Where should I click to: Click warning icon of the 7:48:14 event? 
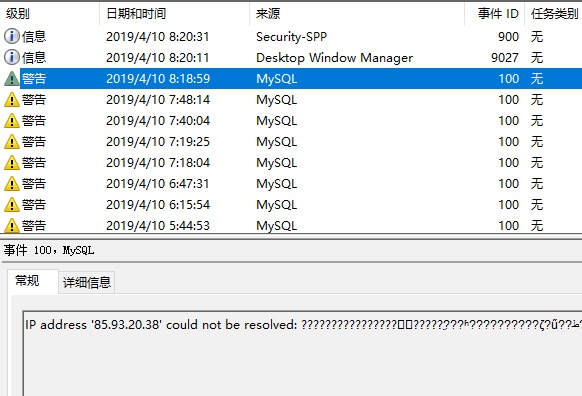pyautogui.click(x=12, y=100)
